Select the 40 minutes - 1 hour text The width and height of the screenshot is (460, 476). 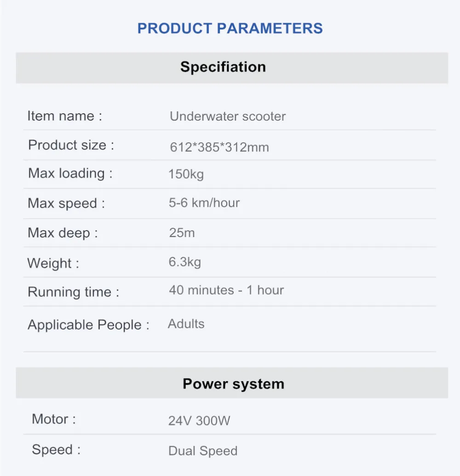tap(226, 290)
